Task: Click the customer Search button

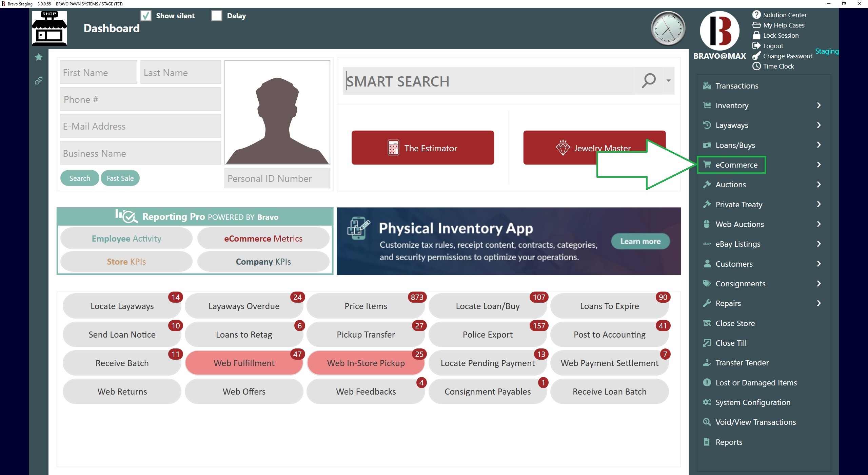Action: (x=80, y=178)
